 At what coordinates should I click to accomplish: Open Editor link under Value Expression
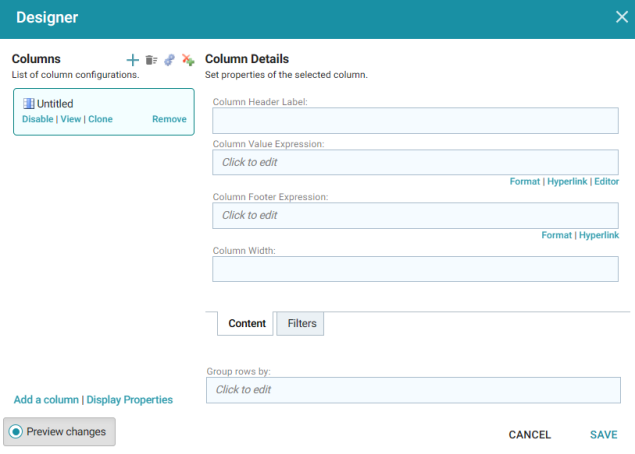point(606,181)
